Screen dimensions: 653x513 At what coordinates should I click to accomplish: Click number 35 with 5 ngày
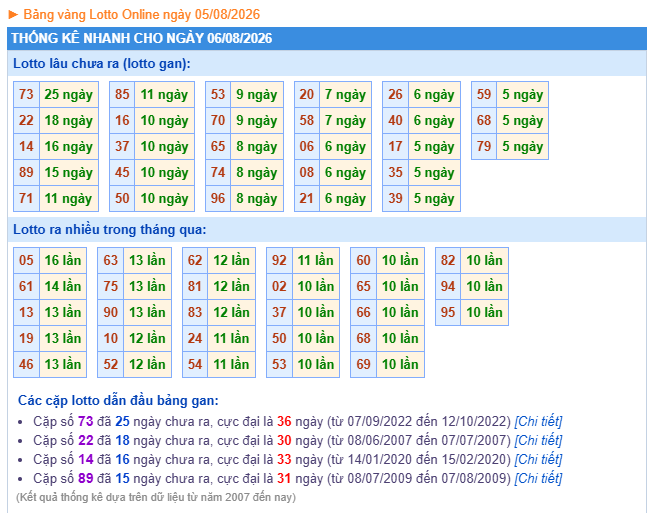tap(395, 172)
